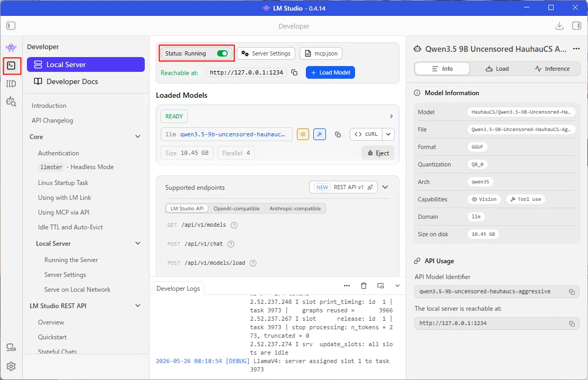Toggle the server Status Running switch
Viewport: 588px width, 380px height.
pos(222,53)
